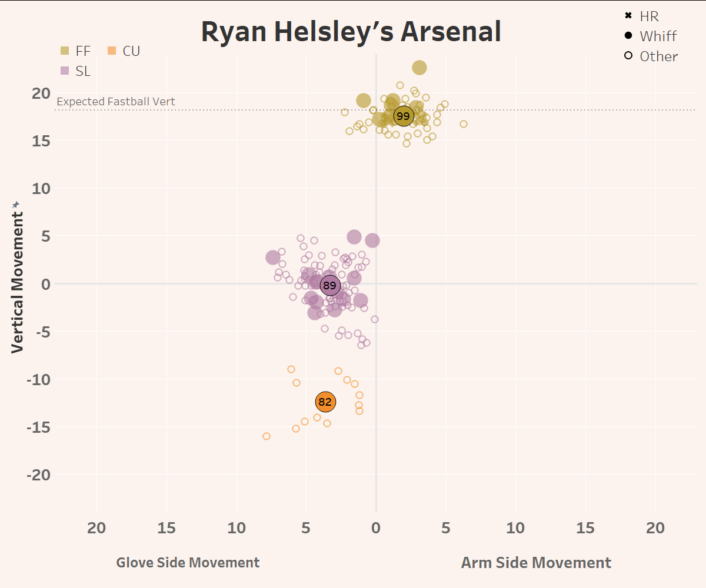This screenshot has width=706, height=588.
Task: Select the fastball average marker labeled 99
Action: click(x=403, y=116)
